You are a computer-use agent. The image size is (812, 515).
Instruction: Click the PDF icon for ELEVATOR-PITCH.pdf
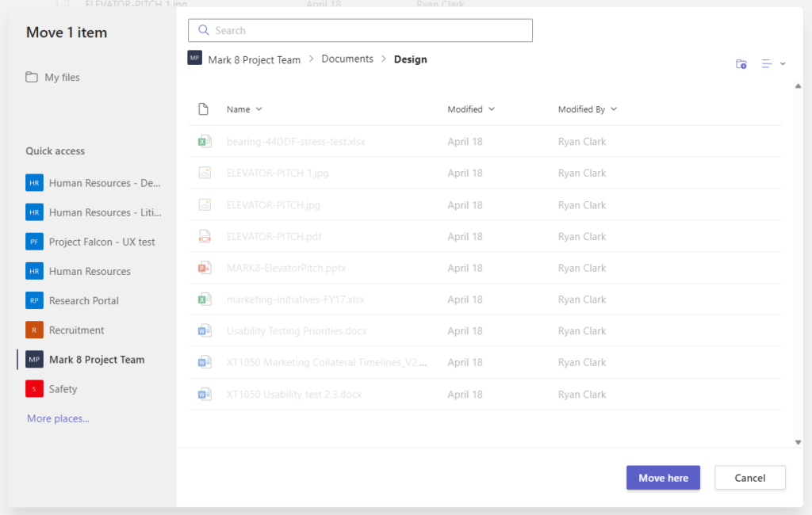coord(205,237)
